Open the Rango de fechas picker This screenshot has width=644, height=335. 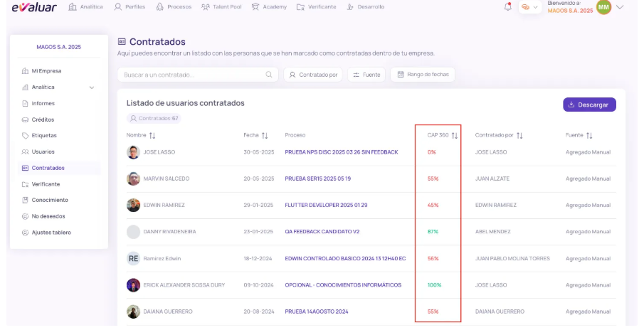tap(423, 75)
